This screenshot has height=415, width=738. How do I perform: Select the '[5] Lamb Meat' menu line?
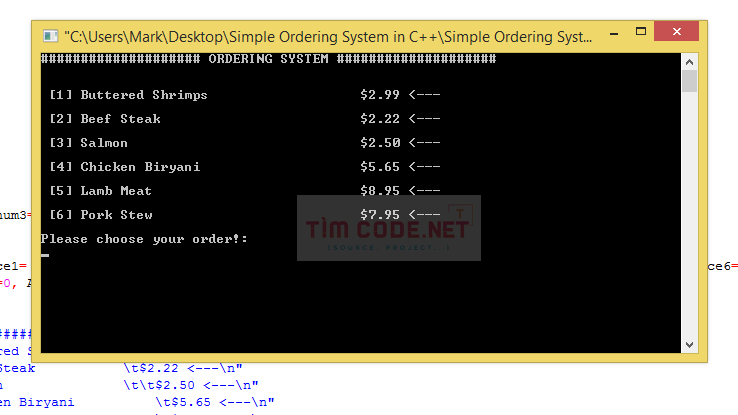point(245,191)
